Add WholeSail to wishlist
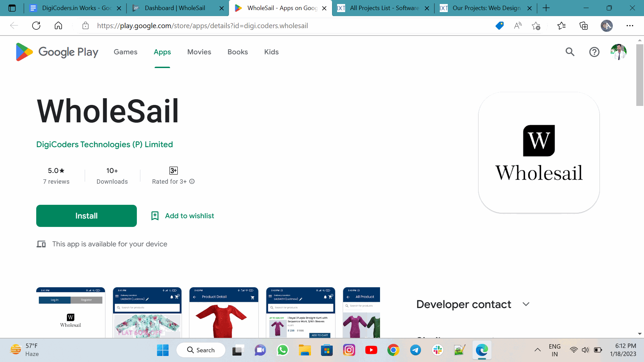This screenshot has width=644, height=362. tap(182, 216)
